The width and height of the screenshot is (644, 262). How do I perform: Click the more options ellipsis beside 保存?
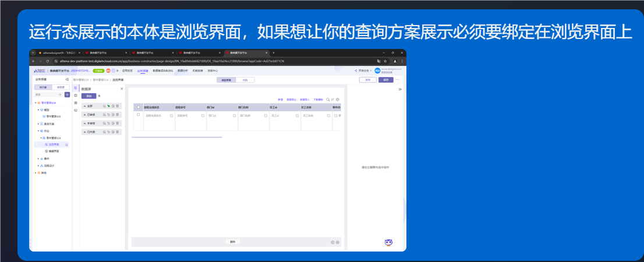[x=397, y=80]
